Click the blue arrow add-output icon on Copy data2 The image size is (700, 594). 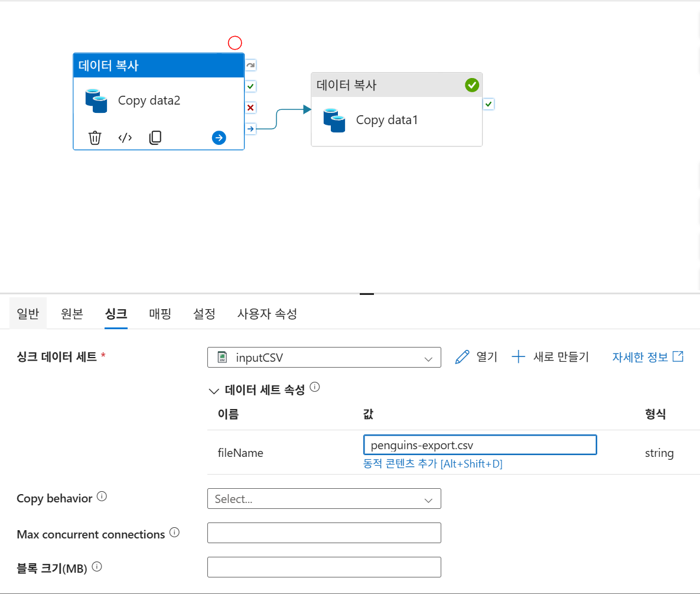(219, 138)
